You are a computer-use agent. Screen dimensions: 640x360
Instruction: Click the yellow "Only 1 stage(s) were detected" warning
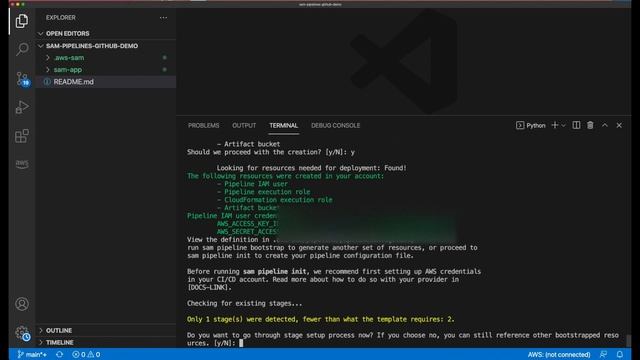click(x=320, y=319)
